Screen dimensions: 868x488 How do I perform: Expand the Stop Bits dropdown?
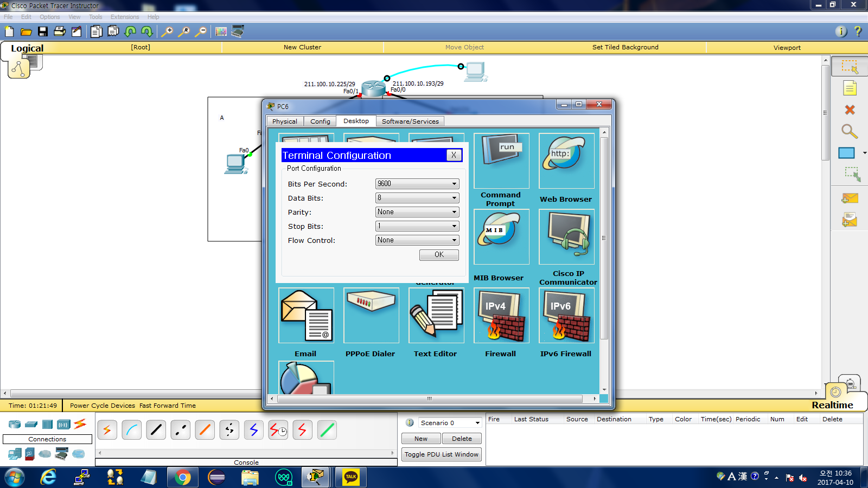417,226
